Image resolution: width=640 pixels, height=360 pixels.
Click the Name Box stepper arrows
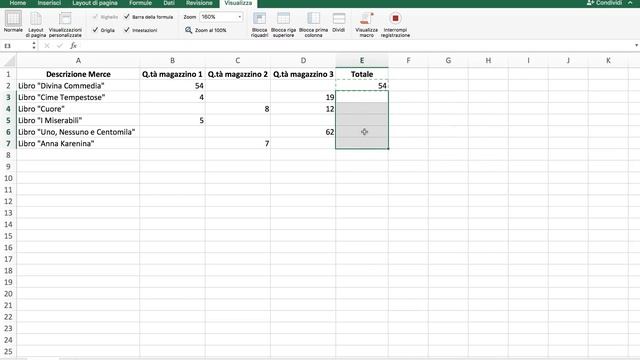[x=34, y=46]
